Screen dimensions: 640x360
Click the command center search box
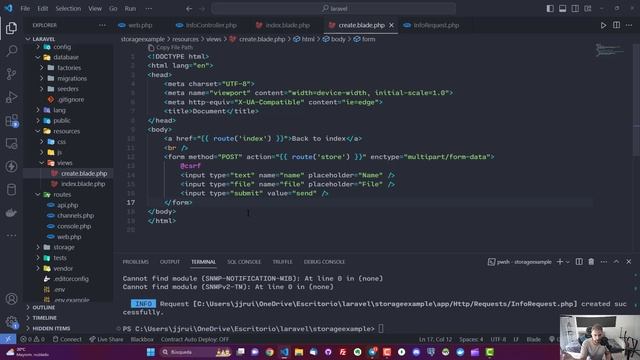point(333,9)
